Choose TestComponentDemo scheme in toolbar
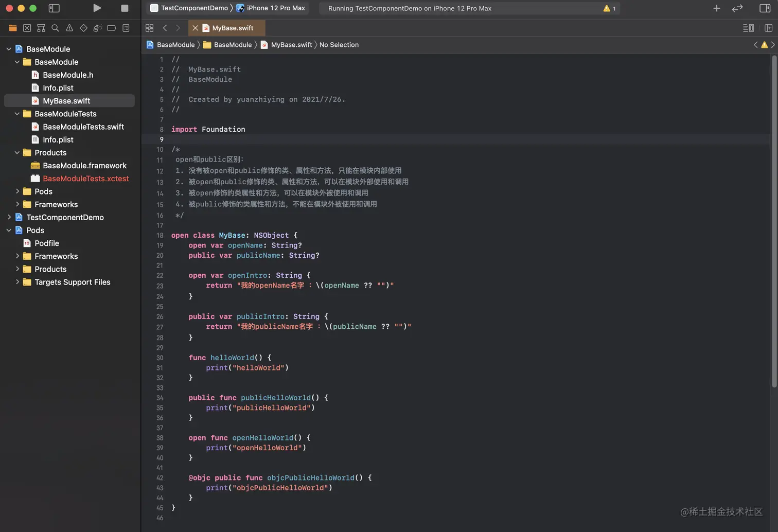 tap(189, 8)
